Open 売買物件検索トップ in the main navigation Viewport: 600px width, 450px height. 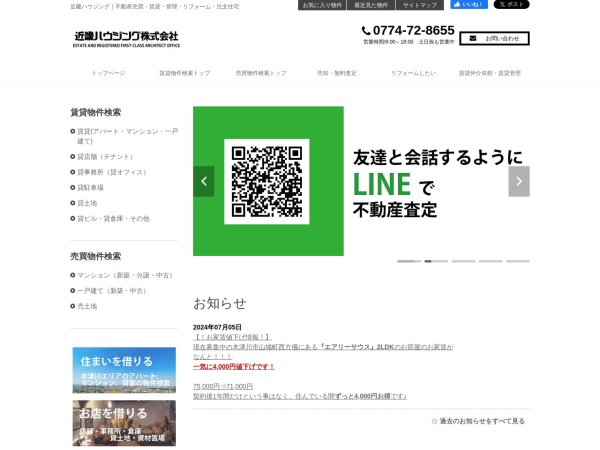[261, 73]
